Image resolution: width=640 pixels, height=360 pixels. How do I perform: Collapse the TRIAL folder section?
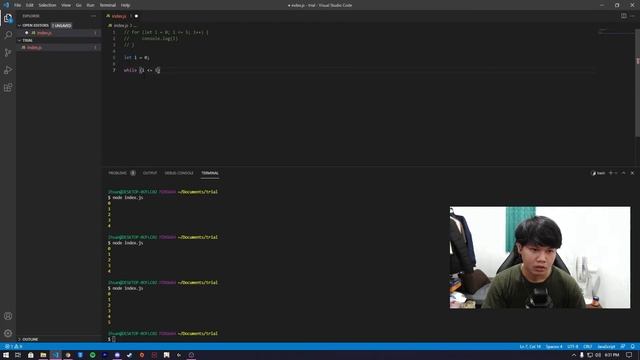(x=19, y=40)
